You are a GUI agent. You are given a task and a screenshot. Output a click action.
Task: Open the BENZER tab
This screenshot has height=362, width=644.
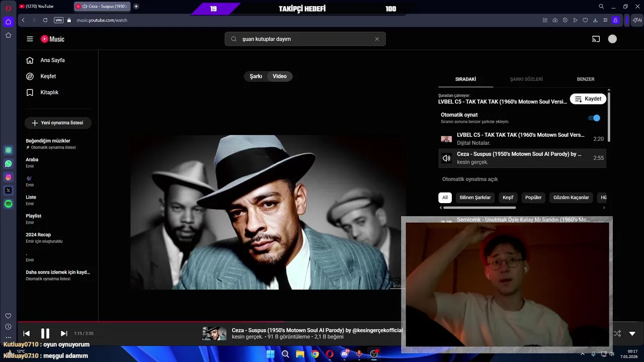pos(586,79)
